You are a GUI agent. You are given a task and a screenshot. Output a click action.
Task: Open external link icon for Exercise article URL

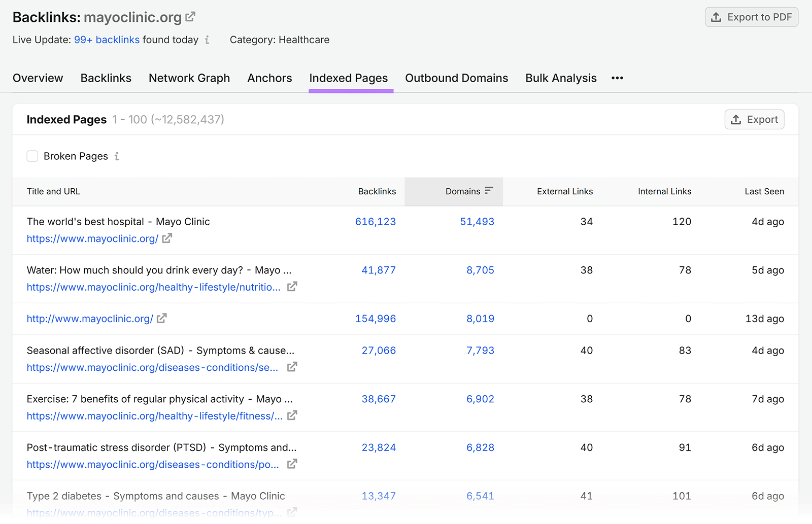(292, 415)
